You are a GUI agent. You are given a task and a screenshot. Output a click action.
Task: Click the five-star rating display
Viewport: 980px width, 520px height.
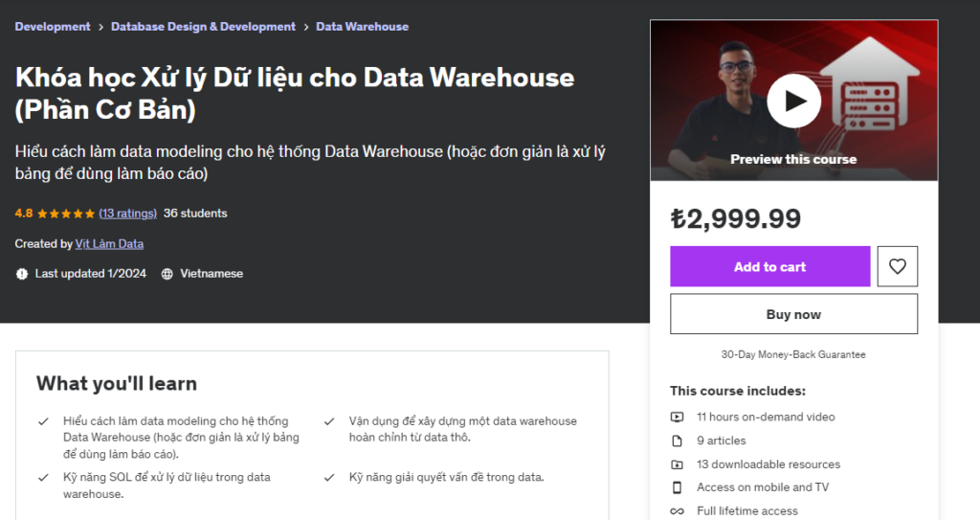pos(66,213)
